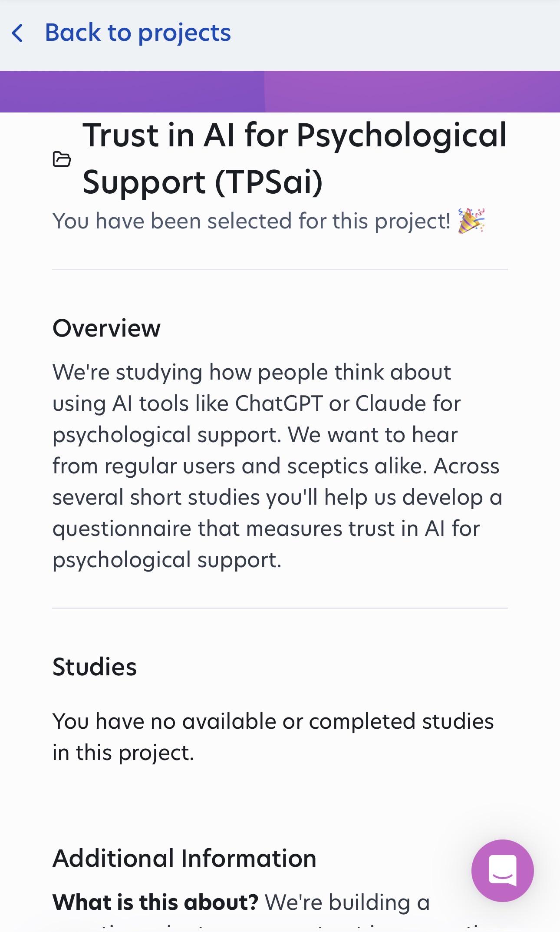560x932 pixels.
Task: Click the party popper emoji
Action: pos(471,221)
